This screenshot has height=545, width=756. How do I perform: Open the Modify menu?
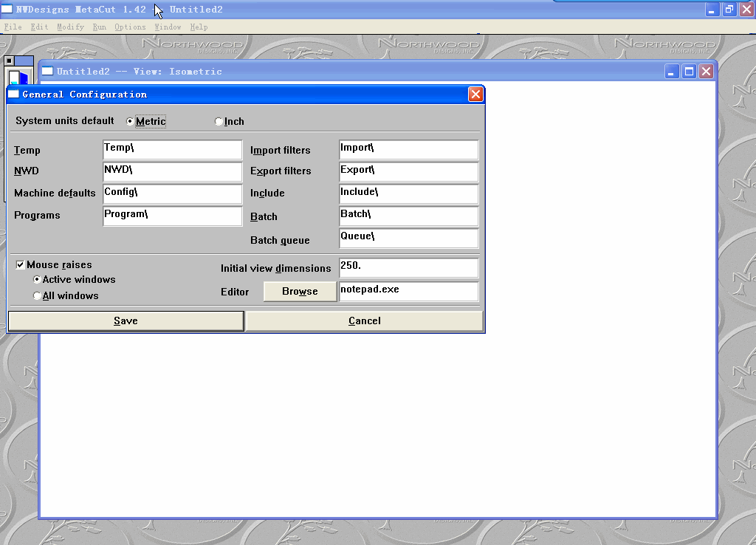point(70,27)
